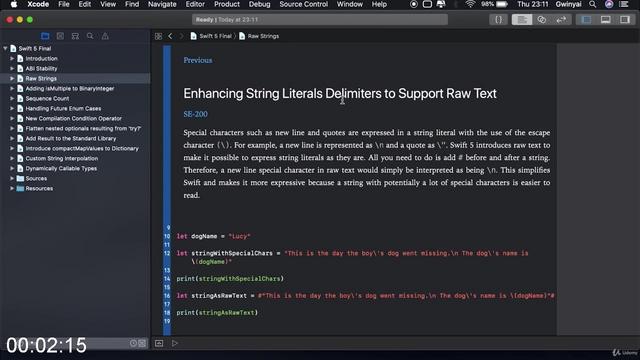Open the Navigate menu

click(162, 4)
